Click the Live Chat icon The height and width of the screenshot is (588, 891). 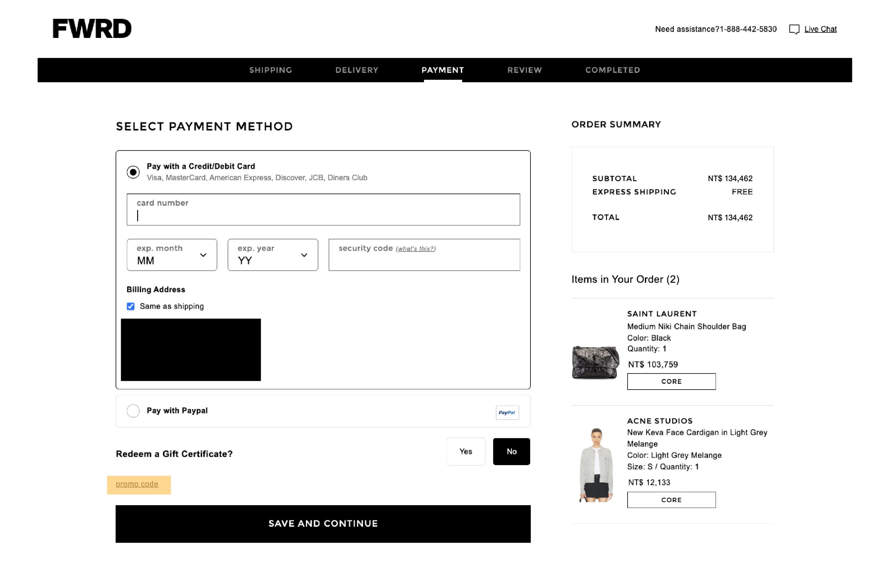794,29
